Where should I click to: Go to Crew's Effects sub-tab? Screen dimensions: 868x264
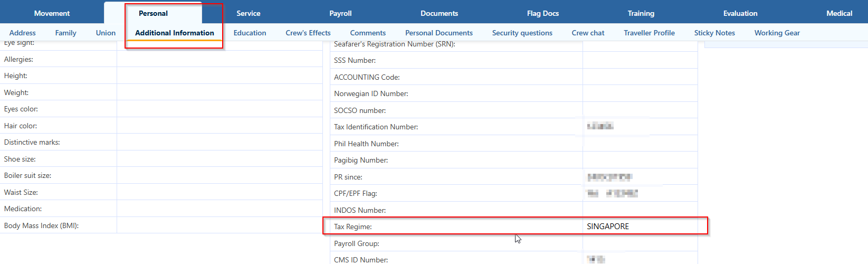point(308,33)
